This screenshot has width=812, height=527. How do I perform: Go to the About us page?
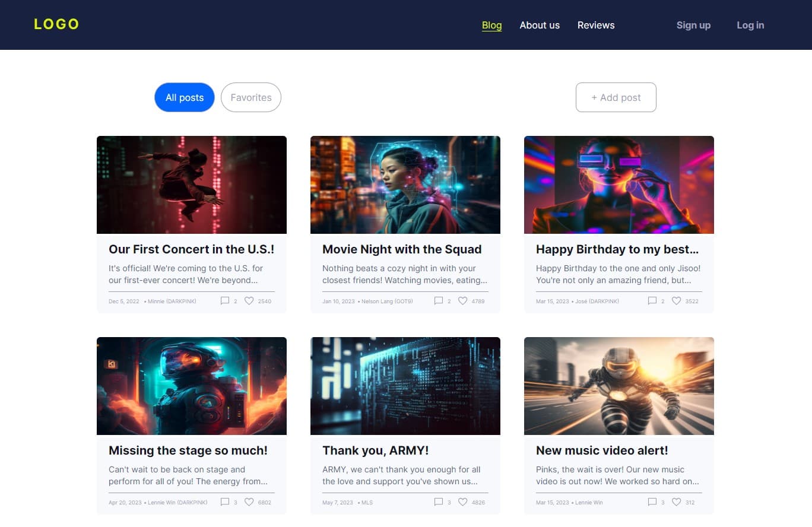[x=540, y=25]
